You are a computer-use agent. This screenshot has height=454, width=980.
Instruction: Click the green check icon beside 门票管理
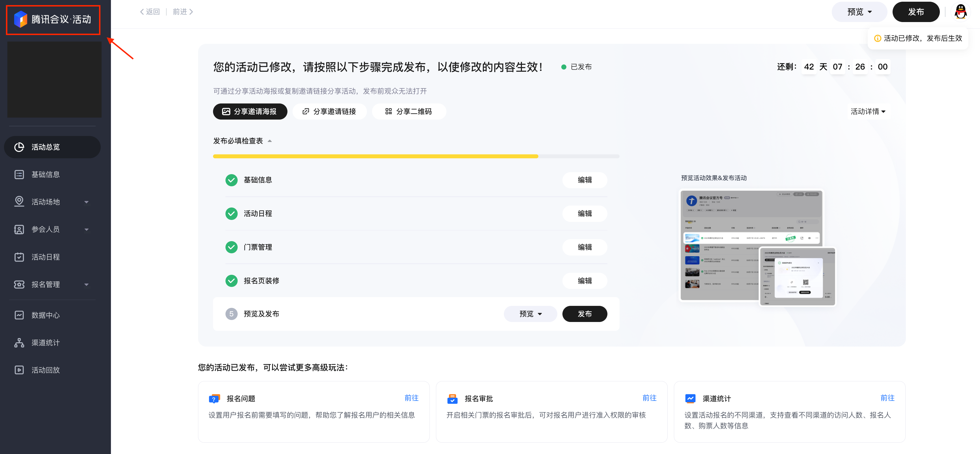[x=231, y=247]
